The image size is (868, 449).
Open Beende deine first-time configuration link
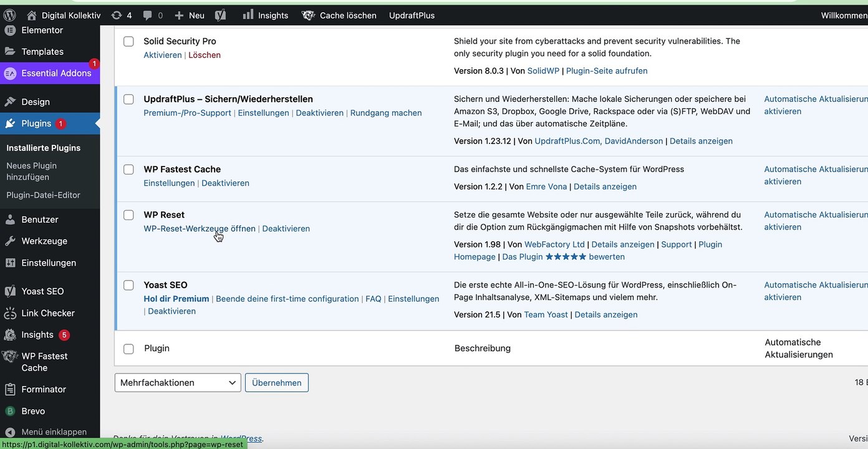[x=287, y=299]
